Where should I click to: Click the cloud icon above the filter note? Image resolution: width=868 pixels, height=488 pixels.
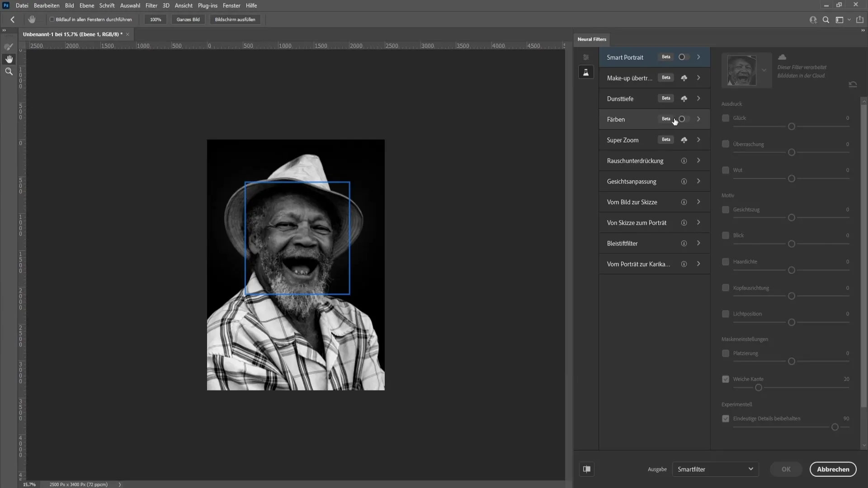782,57
